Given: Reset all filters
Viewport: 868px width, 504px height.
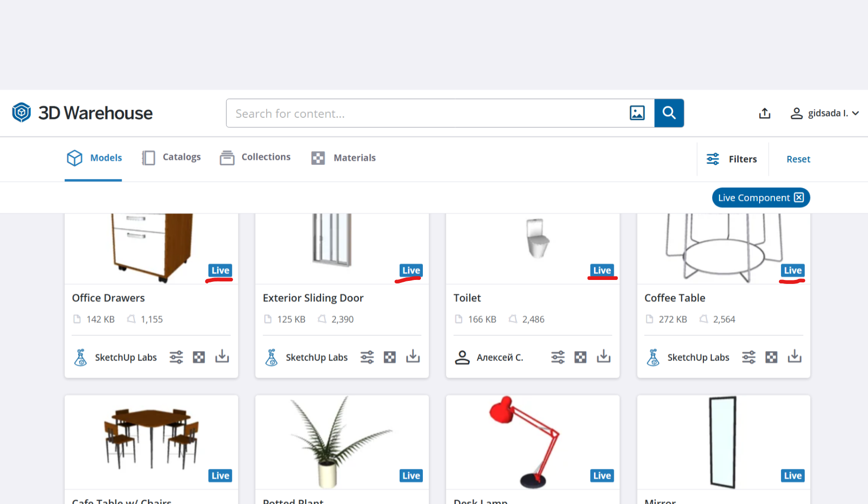Looking at the screenshot, I should (x=798, y=159).
